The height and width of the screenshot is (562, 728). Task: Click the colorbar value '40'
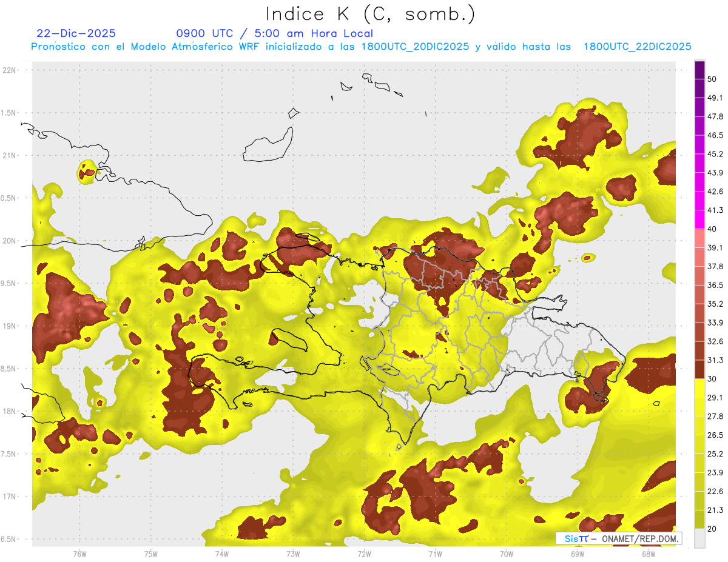(712, 229)
